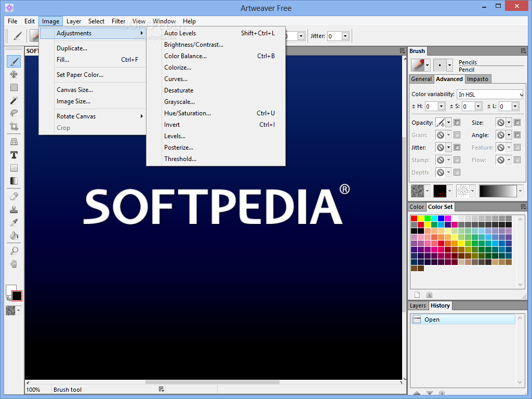Switch to the Impasto brush tab
The height and width of the screenshot is (399, 532).
pos(477,79)
